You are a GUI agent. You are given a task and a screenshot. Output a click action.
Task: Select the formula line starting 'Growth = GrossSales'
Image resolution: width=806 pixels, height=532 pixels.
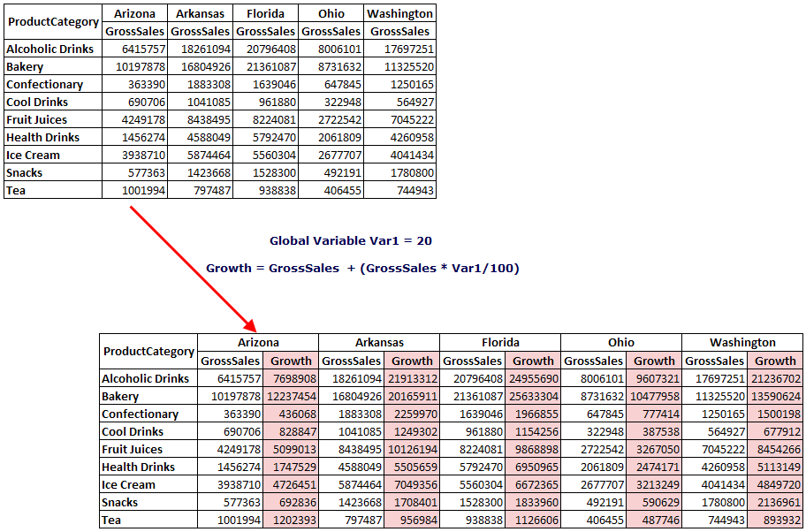point(362,269)
